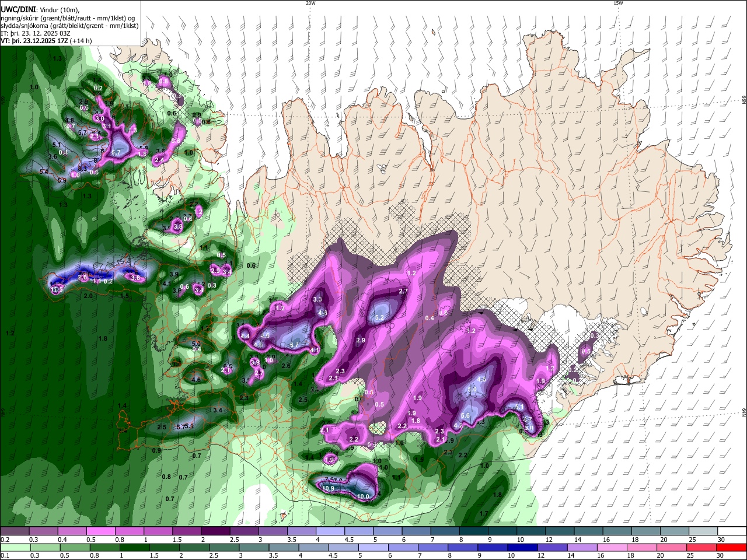Viewport: 747px width, 560px height.
Task: Click the 'IT: þri. 23. 12. 2025 03Z' line
Action: (x=35, y=33)
